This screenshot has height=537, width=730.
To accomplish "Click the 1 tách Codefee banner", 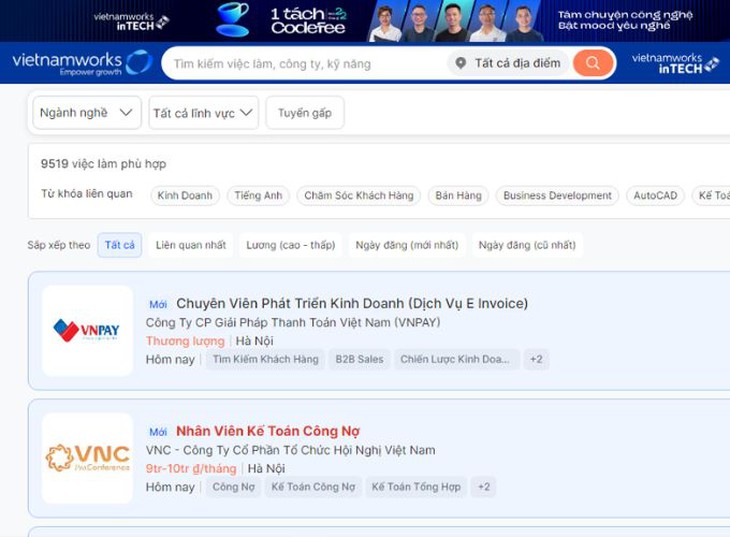I will [365, 21].
